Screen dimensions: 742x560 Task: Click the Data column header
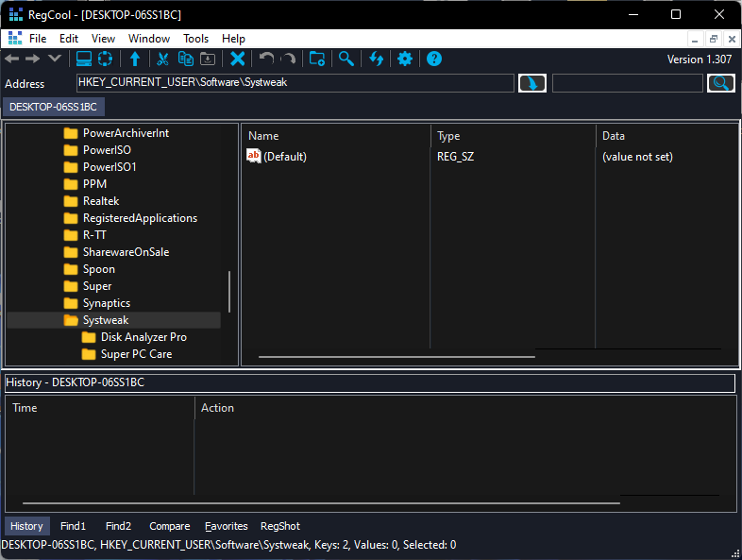coord(666,136)
